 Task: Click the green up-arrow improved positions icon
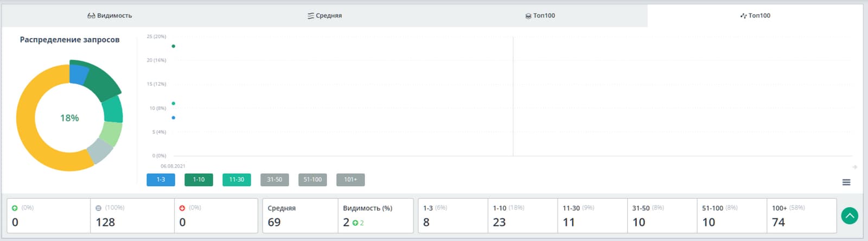click(15, 208)
